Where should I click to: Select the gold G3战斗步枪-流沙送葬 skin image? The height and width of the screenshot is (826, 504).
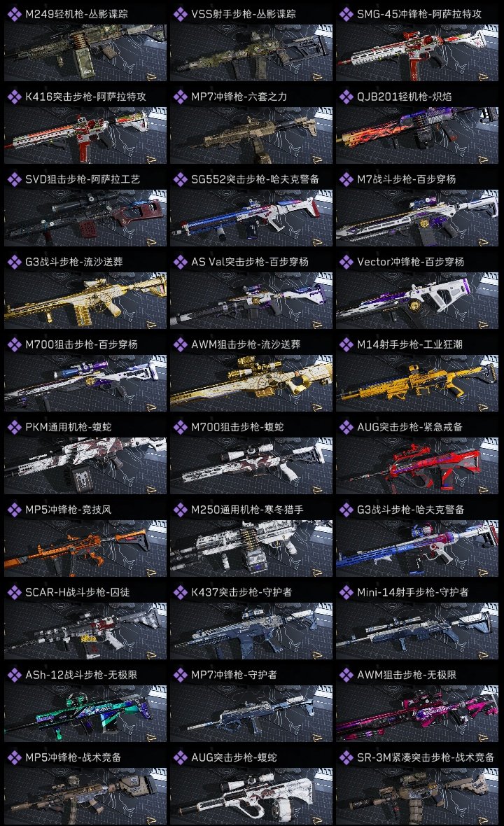(x=85, y=300)
